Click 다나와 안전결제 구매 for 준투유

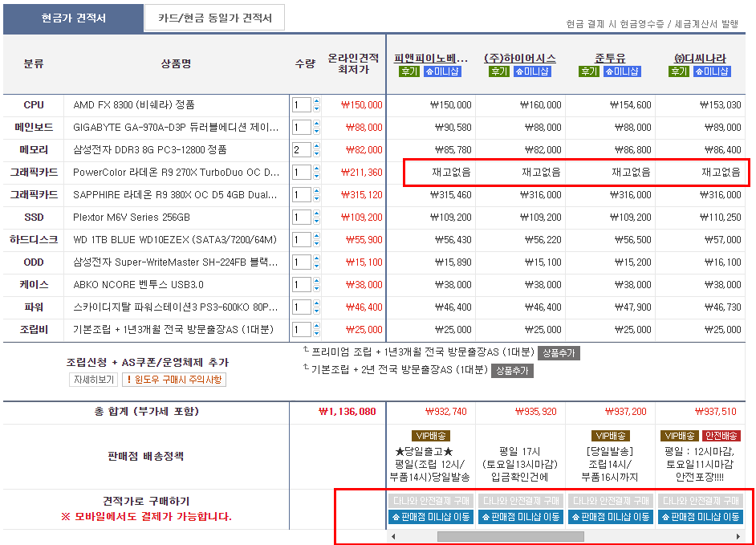point(611,501)
